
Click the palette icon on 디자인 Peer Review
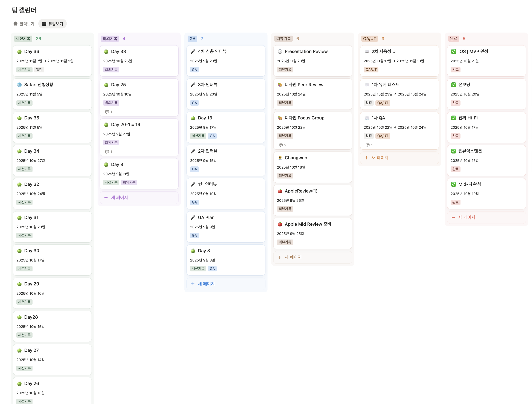tap(280, 85)
